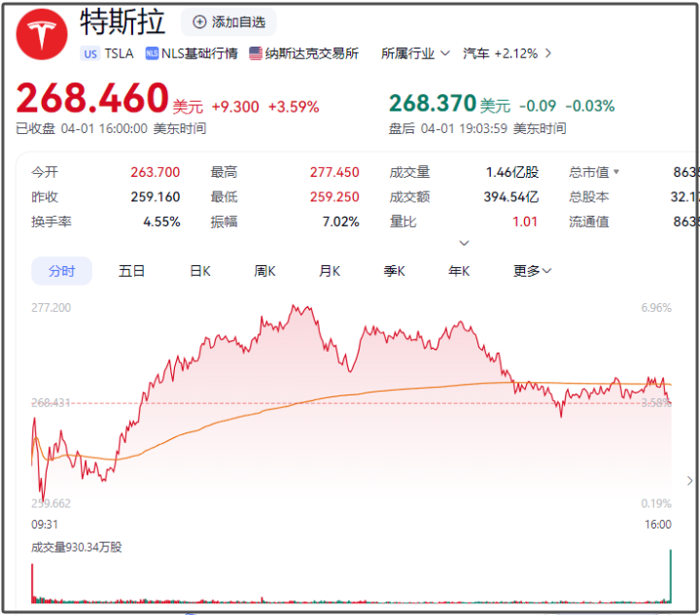Expand more stats with the down chevron
The height and width of the screenshot is (615, 700).
[464, 243]
